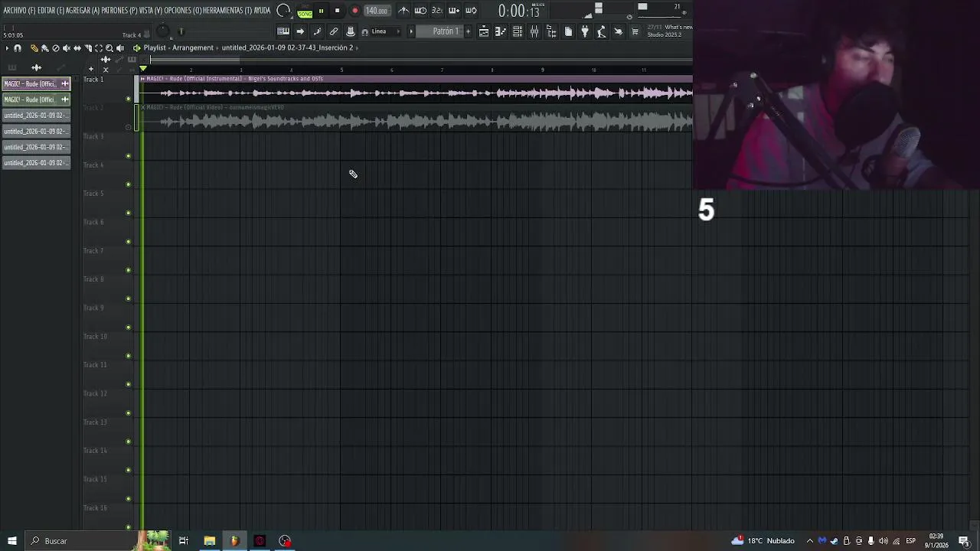
Task: Unmute Track 2 using its mute switch
Action: coord(128,127)
